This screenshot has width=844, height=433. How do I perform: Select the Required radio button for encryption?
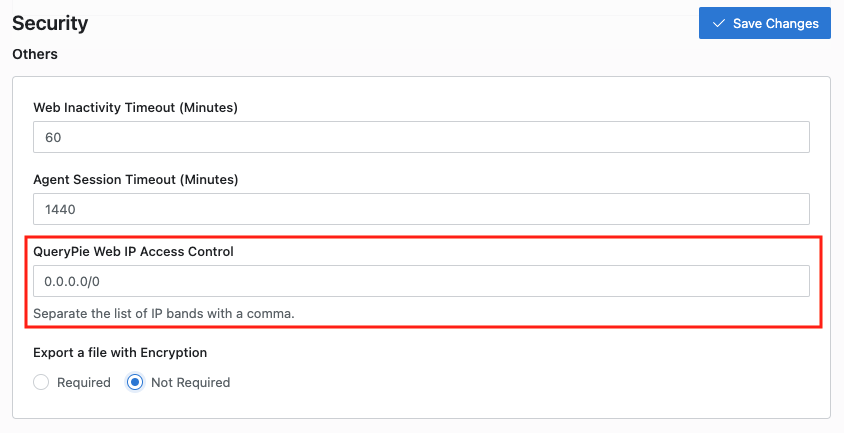41,382
